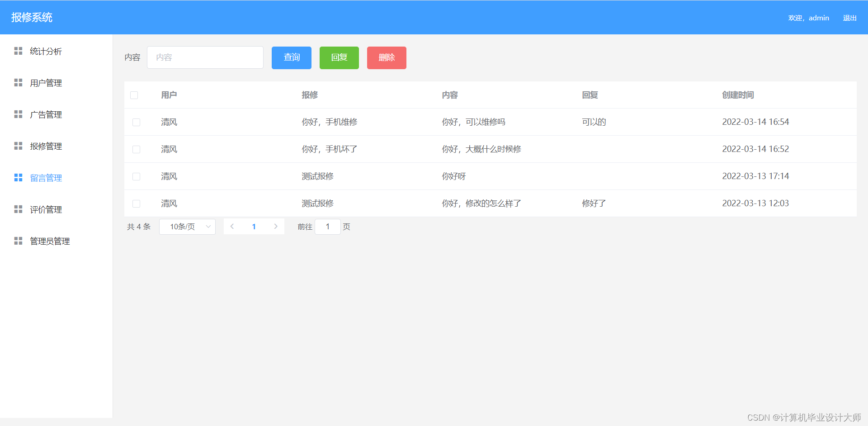
Task: Click the 共 4 条 total count text
Action: pos(139,227)
